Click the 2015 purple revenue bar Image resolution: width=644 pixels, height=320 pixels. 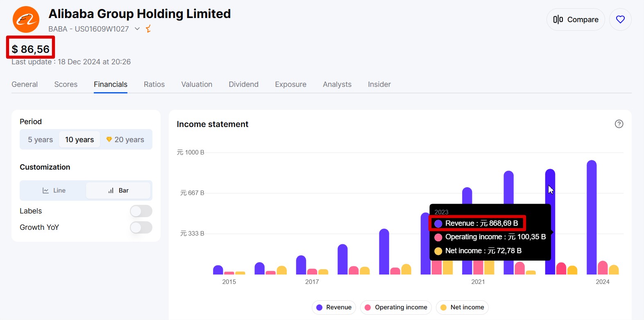[x=218, y=270]
